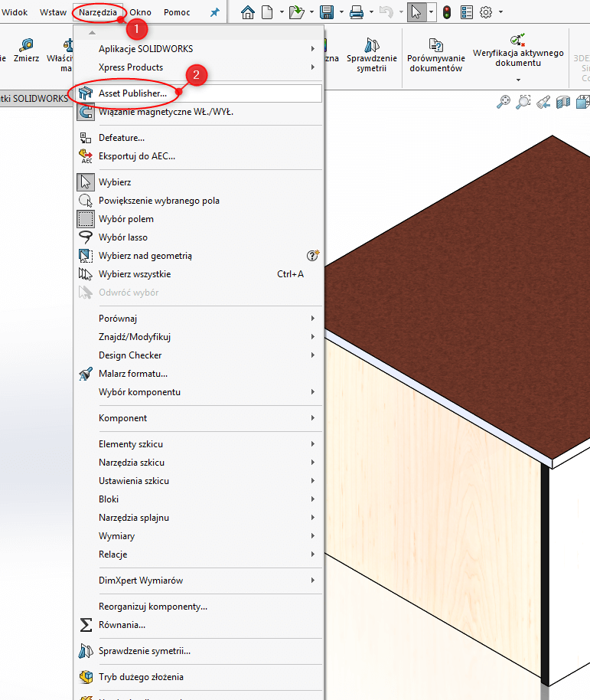Expand dropdown arrow next to Options gear
The image size is (590, 700).
click(x=500, y=12)
